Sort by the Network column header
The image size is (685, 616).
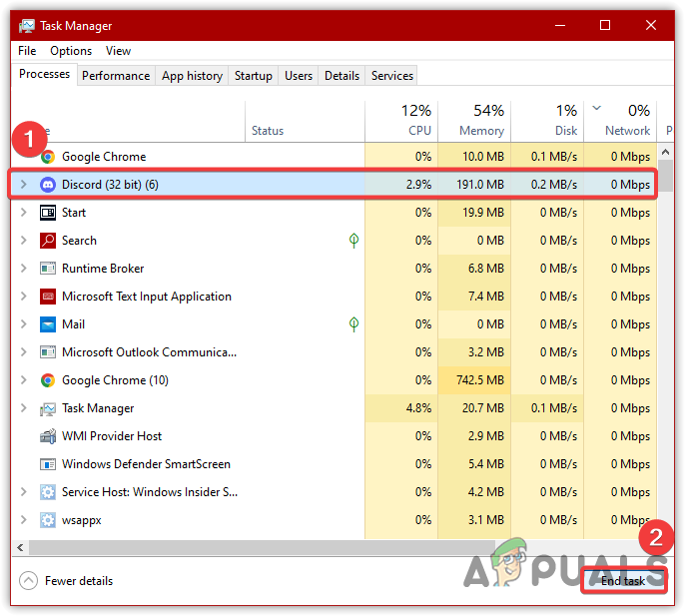tap(620, 121)
